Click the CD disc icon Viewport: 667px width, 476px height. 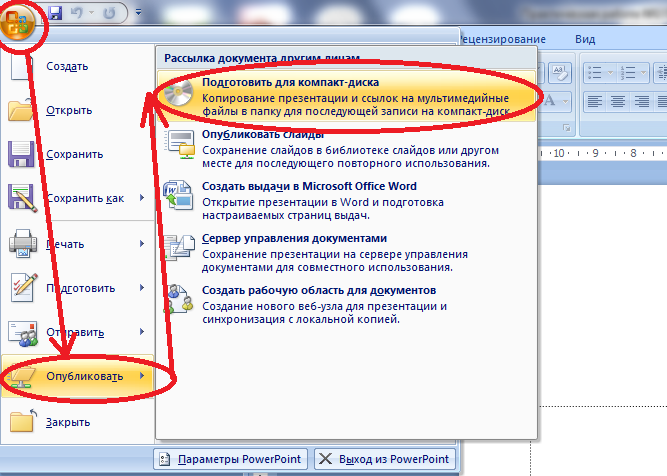click(179, 93)
